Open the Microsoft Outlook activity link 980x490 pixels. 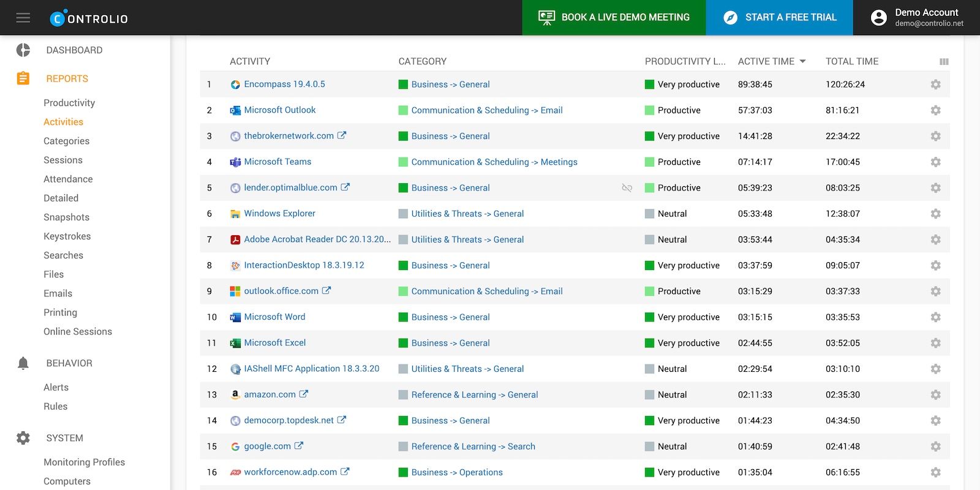pyautogui.click(x=280, y=110)
